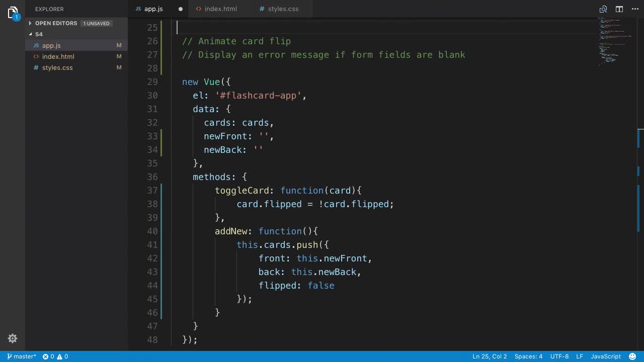644x362 pixels.
Task: Click the M status next to app.js
Action: coord(119,45)
